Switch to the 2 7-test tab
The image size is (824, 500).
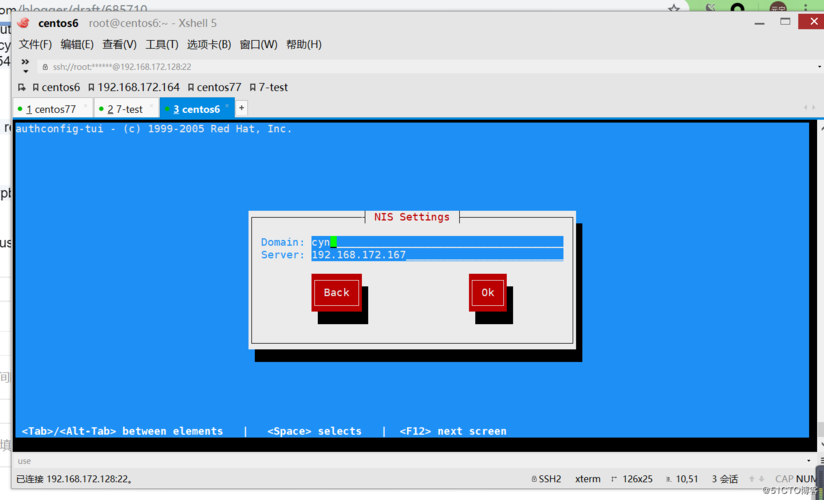click(x=125, y=109)
